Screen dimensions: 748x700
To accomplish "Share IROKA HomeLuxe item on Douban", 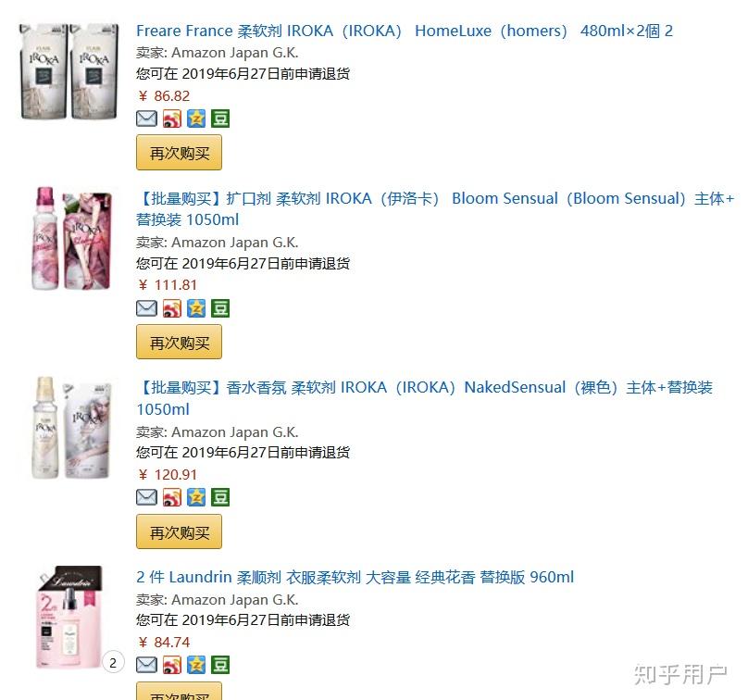I will [x=220, y=119].
